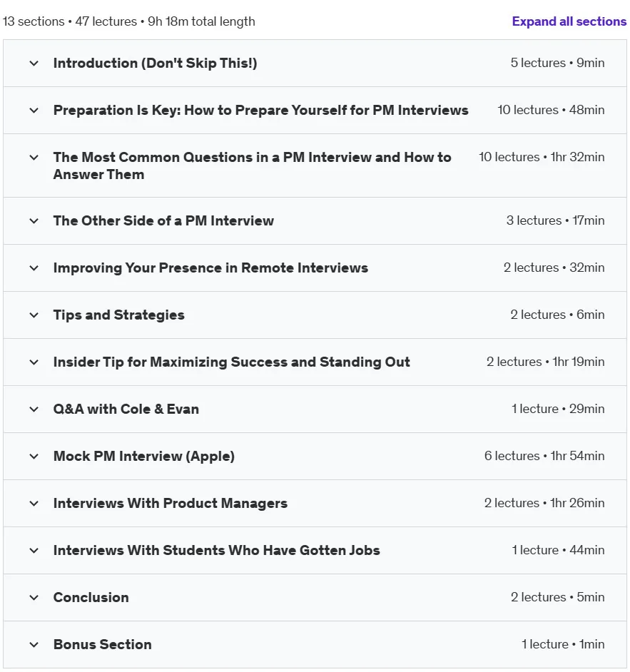
Task: Expand Mock PM Interview (Apple) chevron
Action: pyautogui.click(x=34, y=457)
